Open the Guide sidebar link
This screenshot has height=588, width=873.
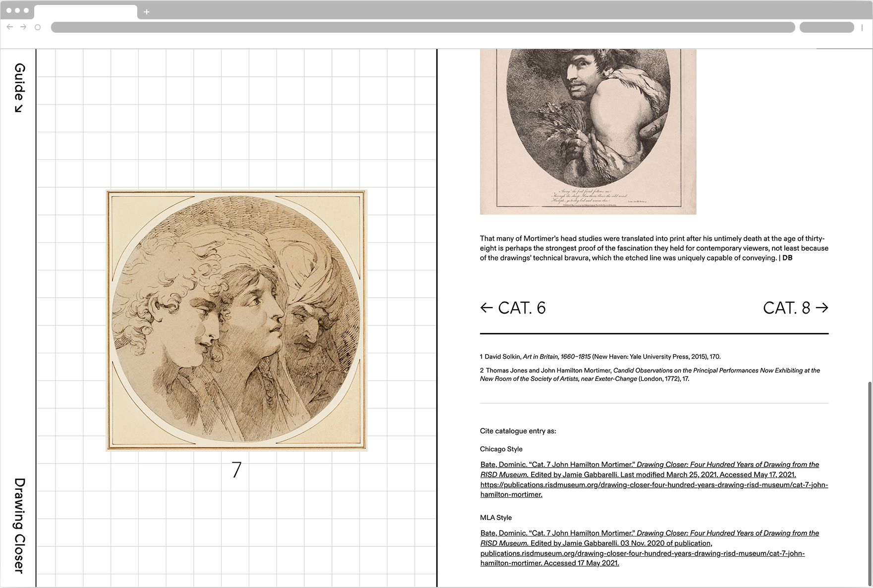pyautogui.click(x=19, y=88)
